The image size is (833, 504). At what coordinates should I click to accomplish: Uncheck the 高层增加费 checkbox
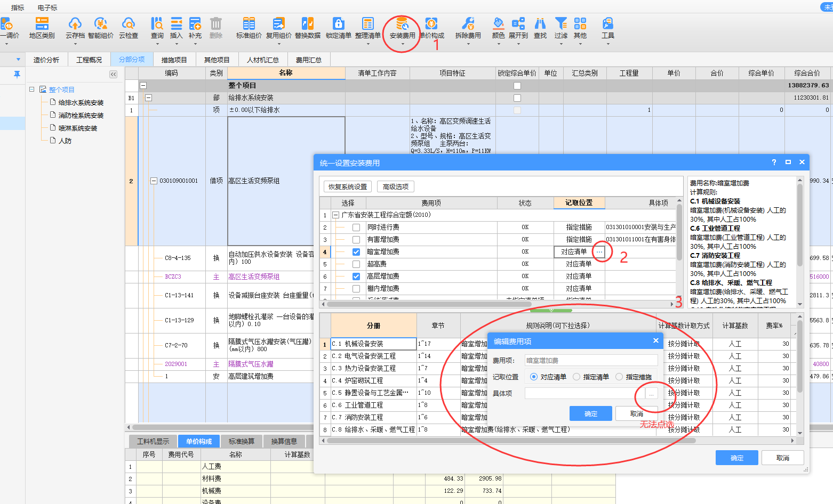coord(356,277)
